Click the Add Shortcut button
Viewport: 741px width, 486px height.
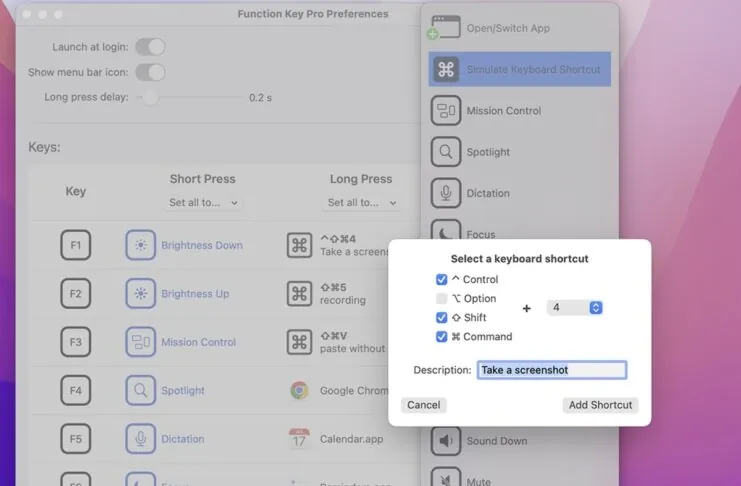[600, 405]
